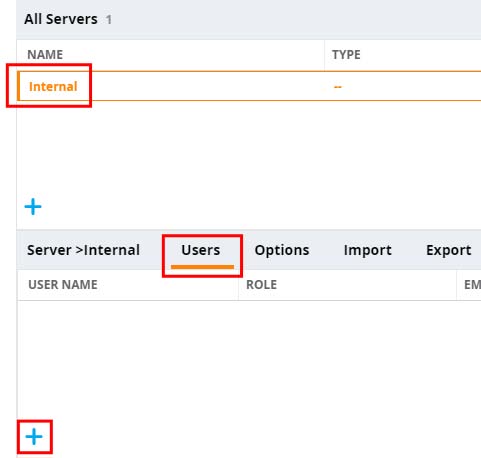Open the Import tab
The image size is (481, 458).
(367, 250)
